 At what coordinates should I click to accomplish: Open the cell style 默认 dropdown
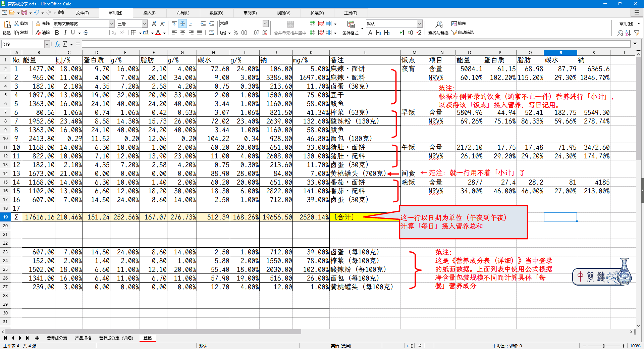pos(420,23)
